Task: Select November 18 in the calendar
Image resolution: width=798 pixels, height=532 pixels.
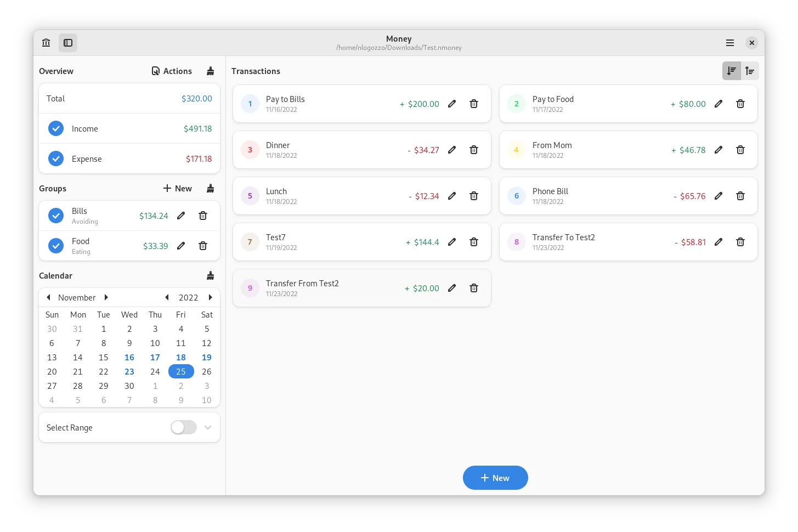Action: point(181,358)
